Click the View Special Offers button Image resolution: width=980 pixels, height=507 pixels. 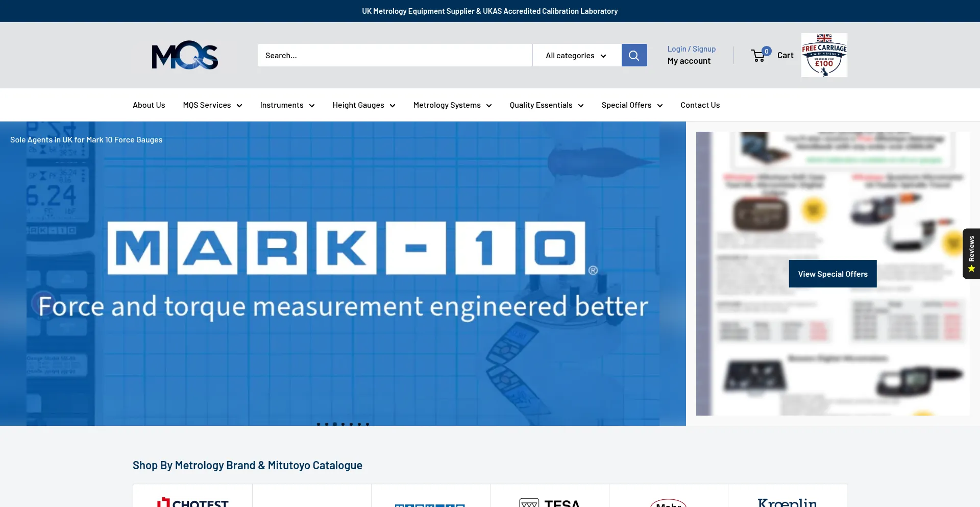(833, 274)
